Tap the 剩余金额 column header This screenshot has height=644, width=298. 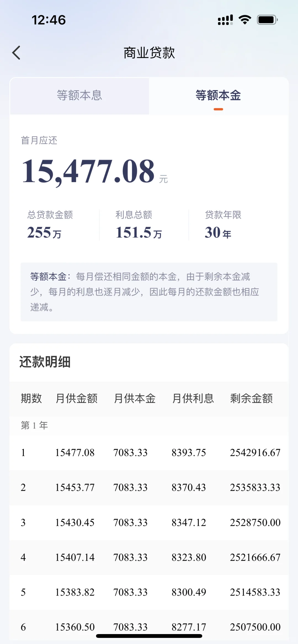(x=251, y=398)
